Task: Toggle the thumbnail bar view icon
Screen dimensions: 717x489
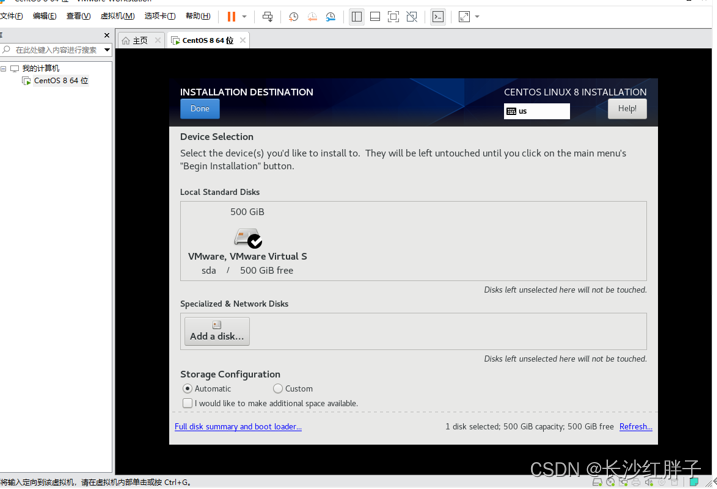Action: 375,17
